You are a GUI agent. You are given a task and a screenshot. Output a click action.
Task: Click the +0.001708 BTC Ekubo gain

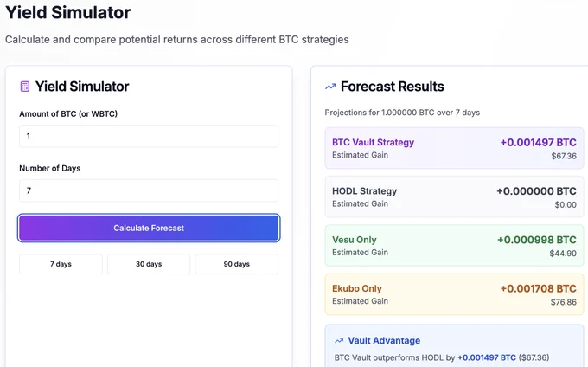(538, 288)
